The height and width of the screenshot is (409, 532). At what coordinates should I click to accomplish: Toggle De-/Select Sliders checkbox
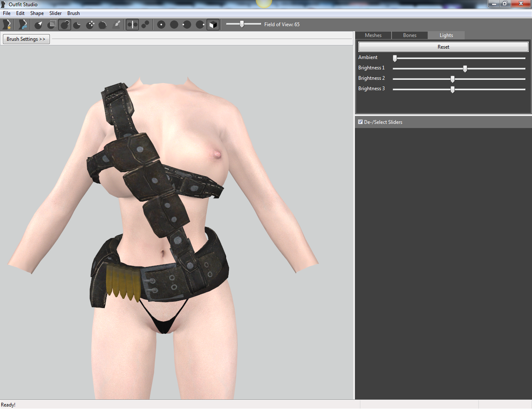tap(360, 122)
